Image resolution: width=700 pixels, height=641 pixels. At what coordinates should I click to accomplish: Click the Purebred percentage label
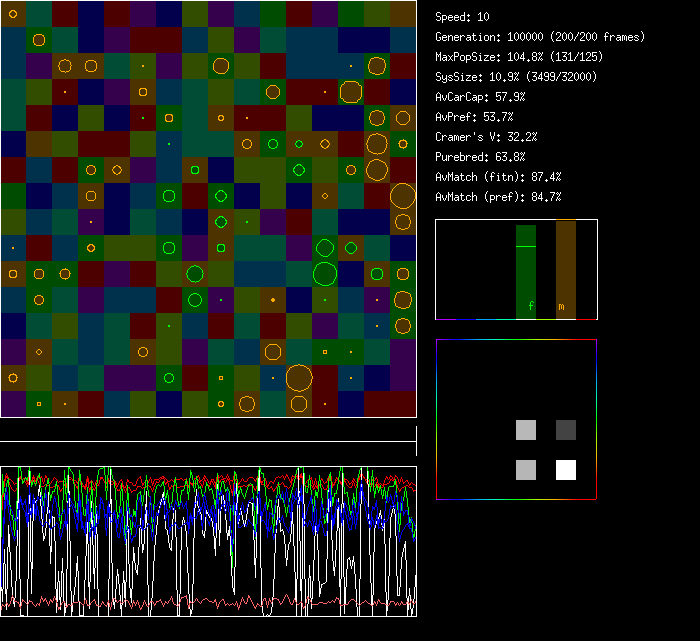point(480,157)
